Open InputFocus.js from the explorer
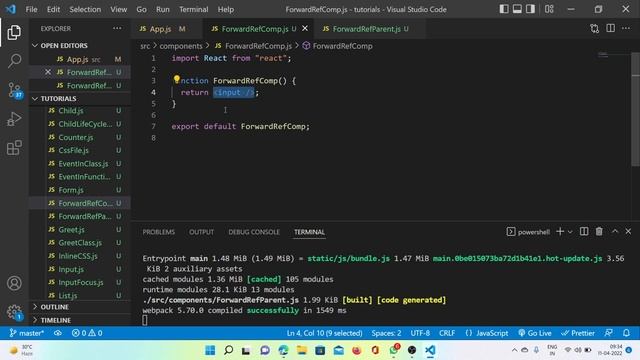640x360 pixels. click(80, 282)
